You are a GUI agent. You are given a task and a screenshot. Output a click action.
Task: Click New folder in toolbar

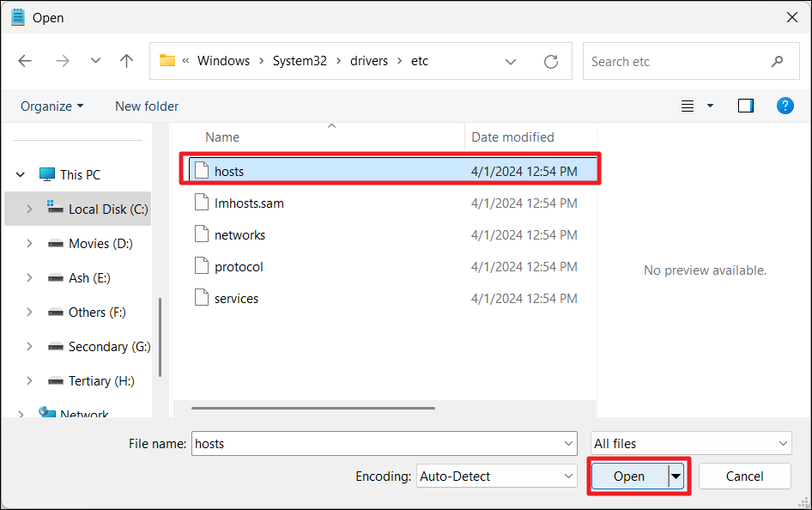tap(147, 106)
